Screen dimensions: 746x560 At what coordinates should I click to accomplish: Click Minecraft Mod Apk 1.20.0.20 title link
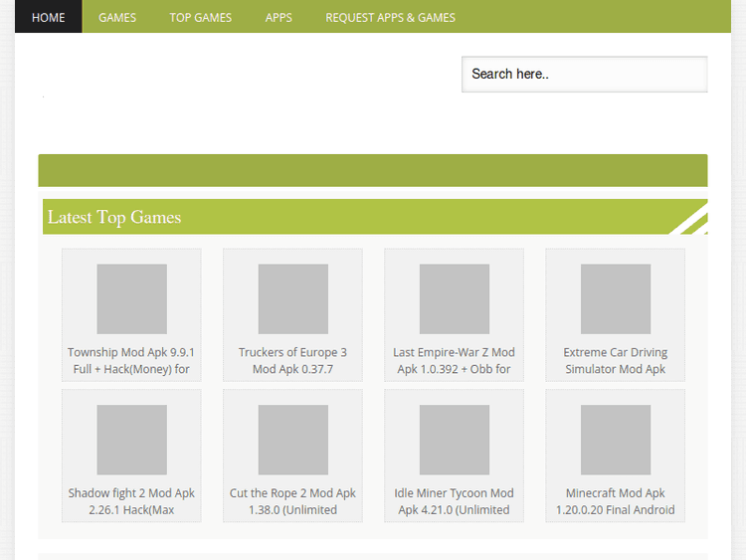click(x=615, y=501)
